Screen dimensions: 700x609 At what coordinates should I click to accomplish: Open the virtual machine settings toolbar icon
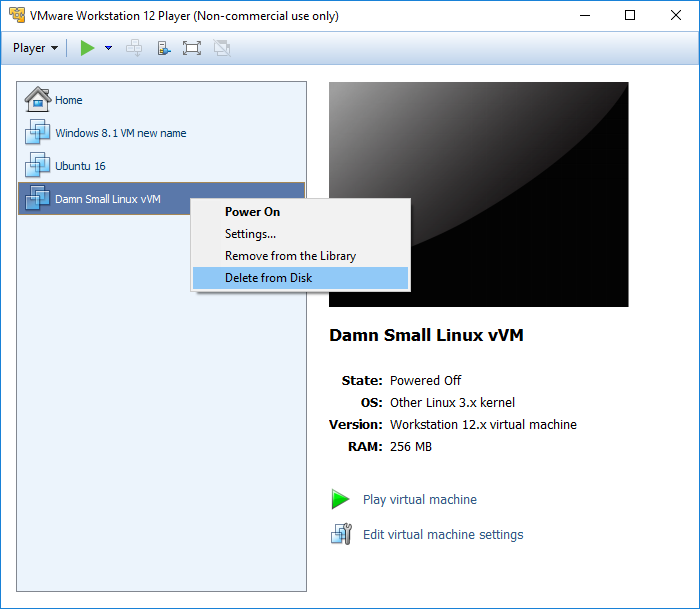pos(164,48)
